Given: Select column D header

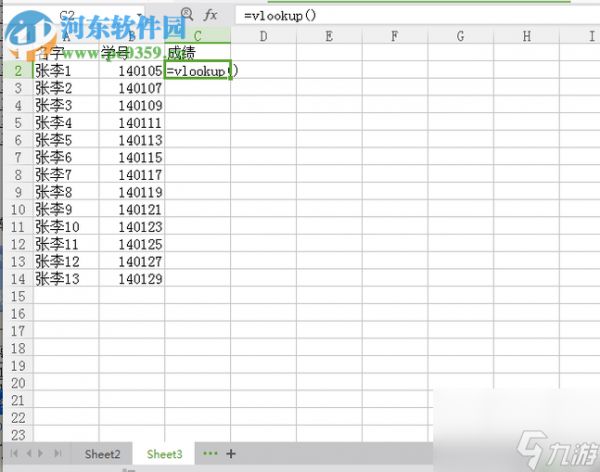Looking at the screenshot, I should (x=263, y=36).
